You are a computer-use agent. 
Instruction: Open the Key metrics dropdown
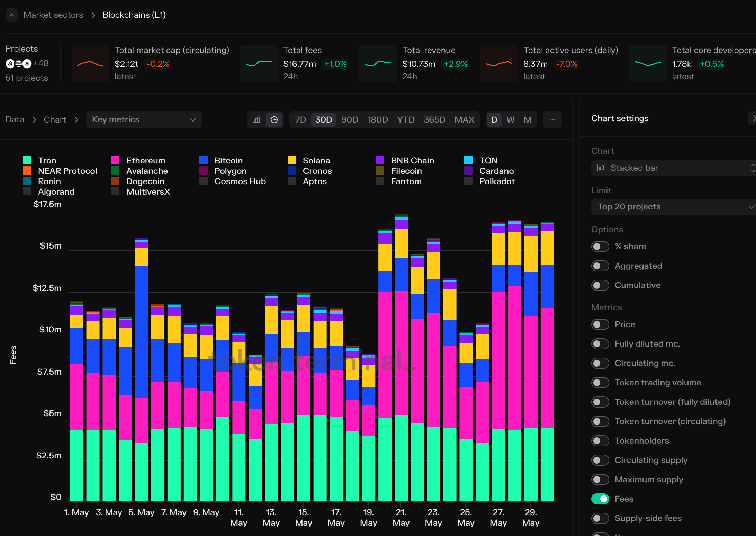coord(144,120)
